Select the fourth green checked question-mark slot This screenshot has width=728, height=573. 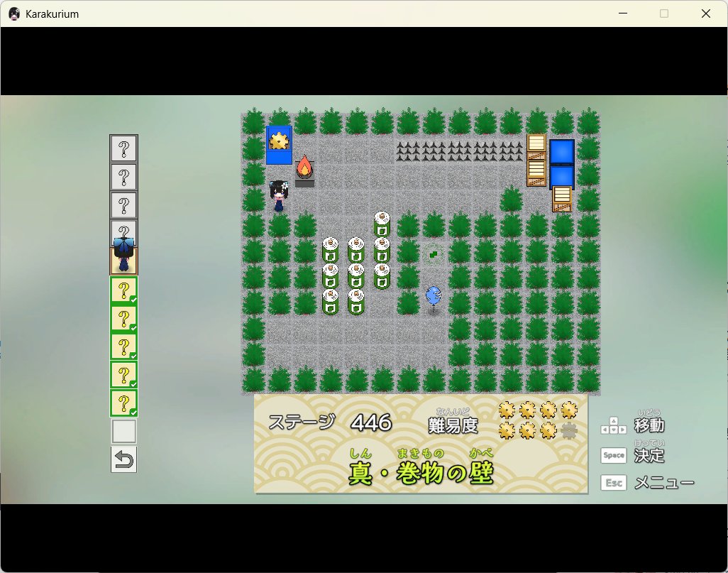point(123,375)
